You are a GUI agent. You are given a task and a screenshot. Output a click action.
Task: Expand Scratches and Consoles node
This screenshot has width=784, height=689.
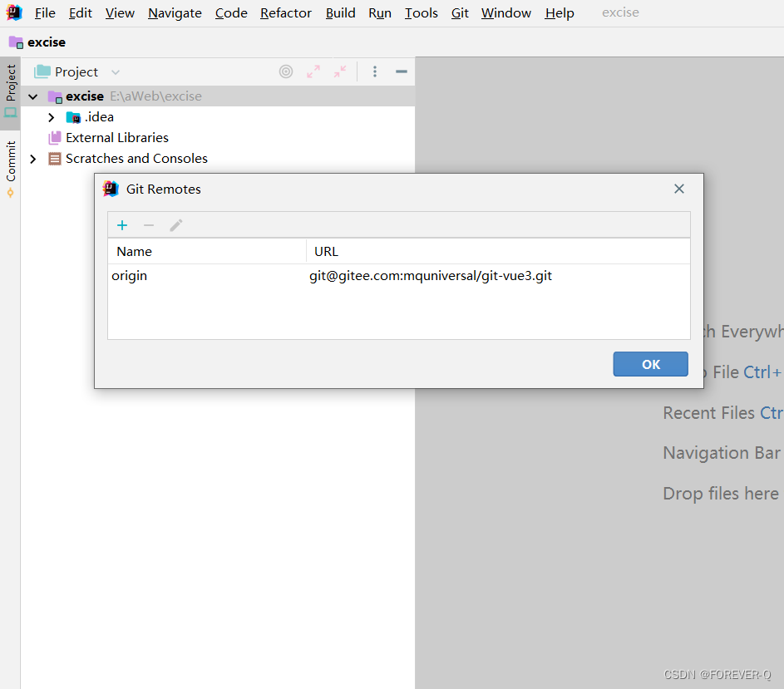(32, 158)
